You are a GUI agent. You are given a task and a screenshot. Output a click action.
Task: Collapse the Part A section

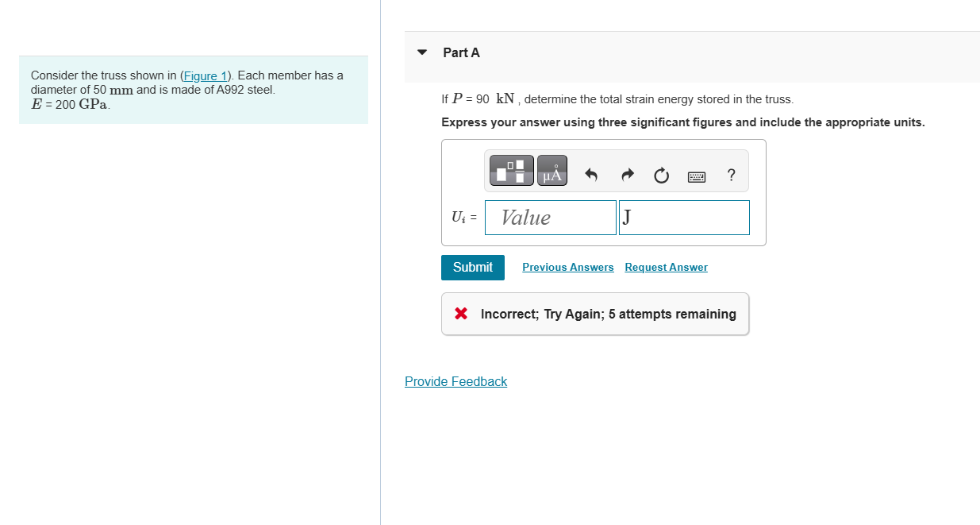point(423,52)
